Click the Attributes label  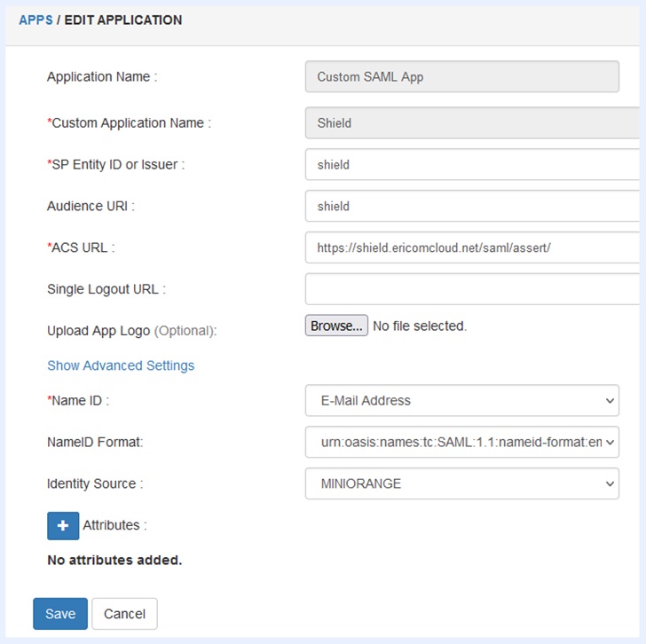114,525
